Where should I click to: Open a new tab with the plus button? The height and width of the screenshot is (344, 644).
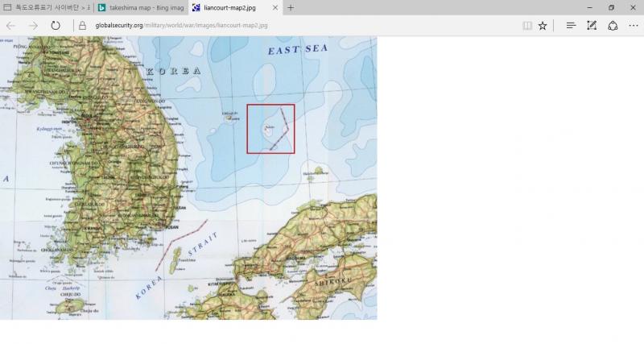[x=291, y=8]
